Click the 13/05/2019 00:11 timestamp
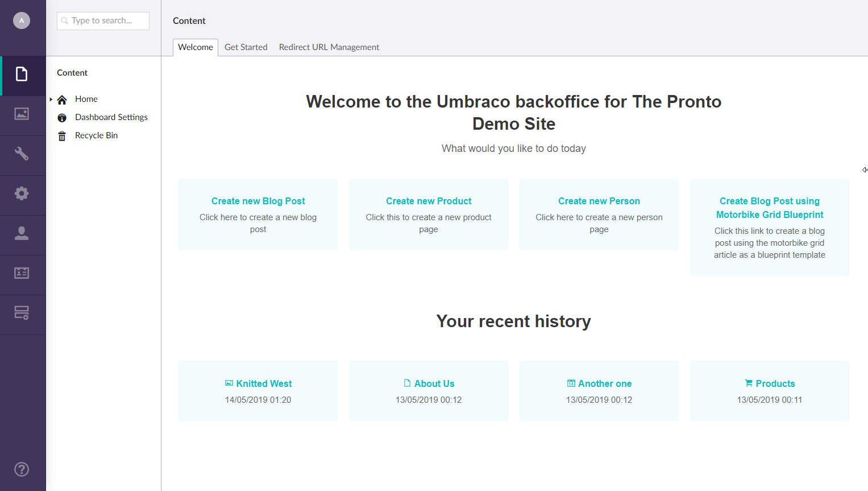Screen dimensions: 868x491 click(x=770, y=400)
